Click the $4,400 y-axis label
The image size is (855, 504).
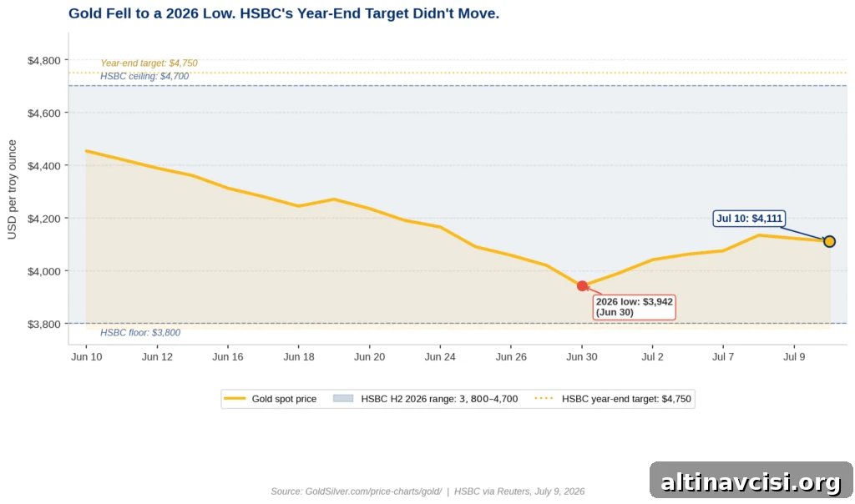click(44, 166)
